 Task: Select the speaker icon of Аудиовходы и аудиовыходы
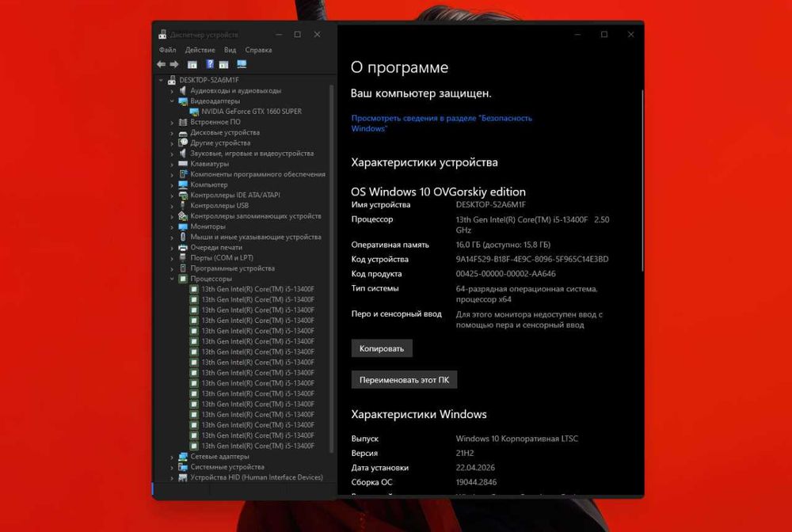click(x=183, y=90)
